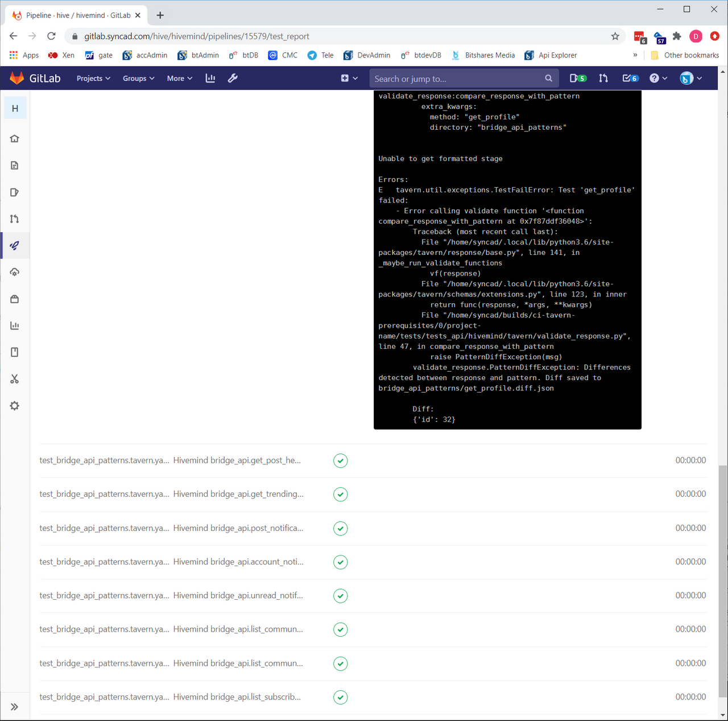Click passed status icon for get_trending... row

click(340, 495)
